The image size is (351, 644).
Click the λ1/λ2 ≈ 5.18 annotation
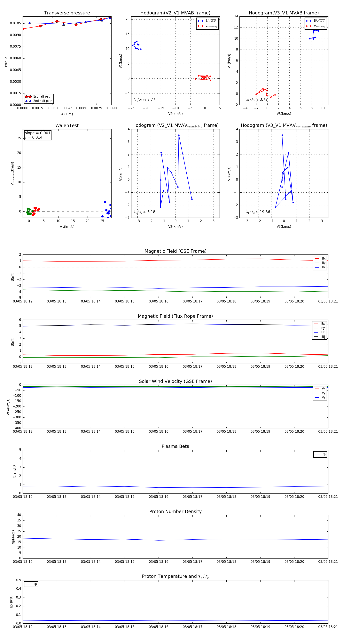pos(144,212)
